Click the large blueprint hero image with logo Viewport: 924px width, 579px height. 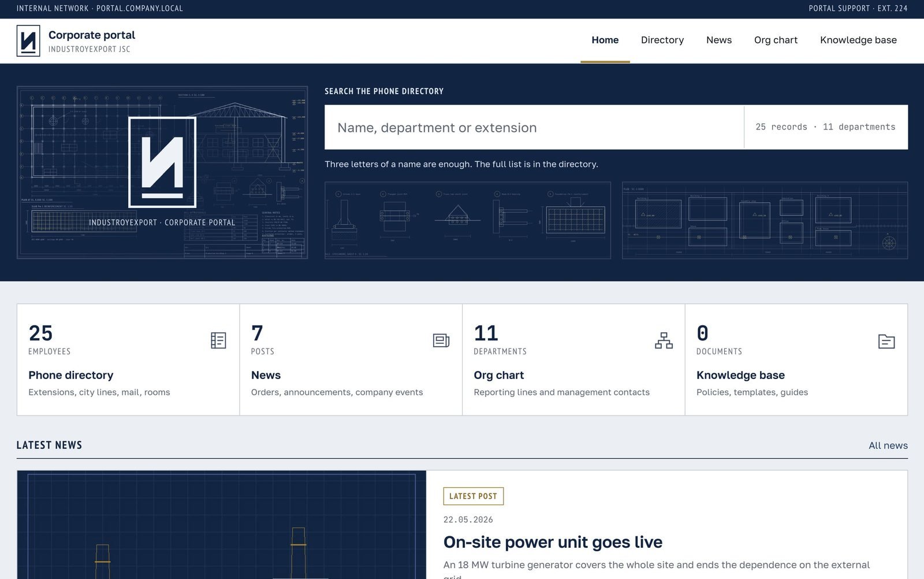(x=162, y=172)
